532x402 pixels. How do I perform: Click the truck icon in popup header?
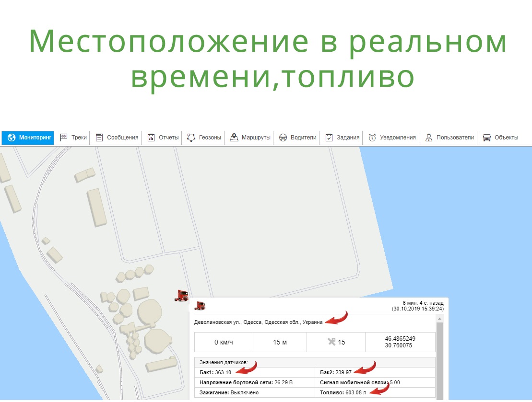click(x=200, y=306)
